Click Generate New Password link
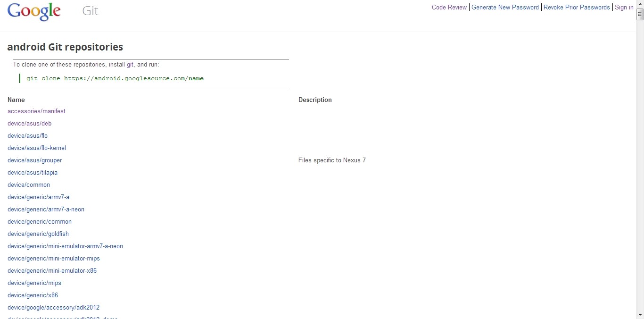Screen dimensions: 644x319 pyautogui.click(x=505, y=7)
